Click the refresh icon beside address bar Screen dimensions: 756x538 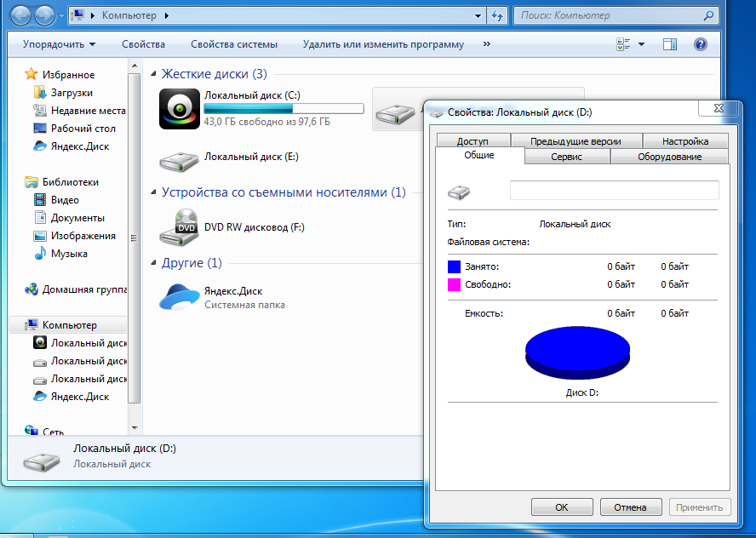[x=498, y=15]
